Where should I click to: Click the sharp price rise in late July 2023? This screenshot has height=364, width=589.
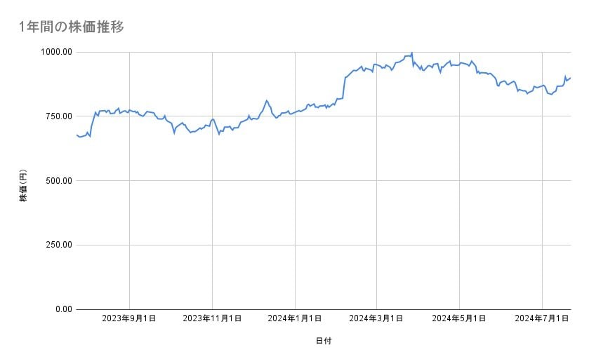tap(92, 123)
